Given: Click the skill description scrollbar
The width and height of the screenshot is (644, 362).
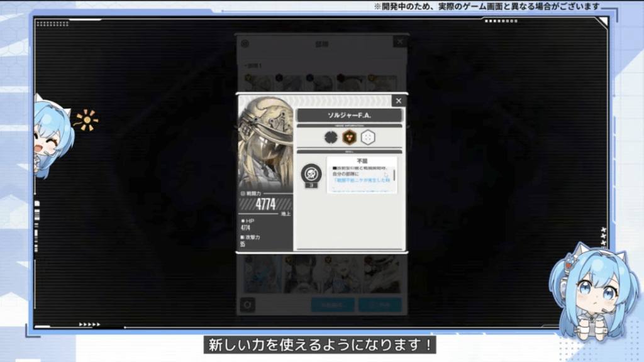Looking at the screenshot, I should point(395,175).
